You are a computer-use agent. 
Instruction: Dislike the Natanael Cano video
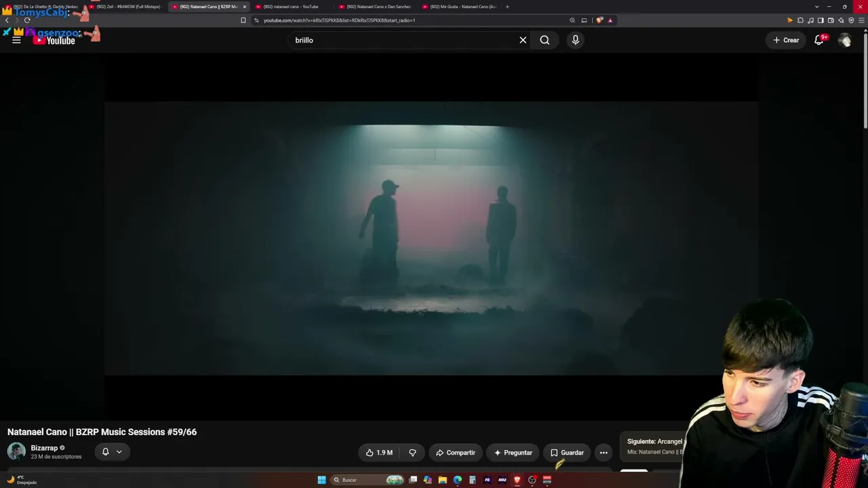point(412,452)
